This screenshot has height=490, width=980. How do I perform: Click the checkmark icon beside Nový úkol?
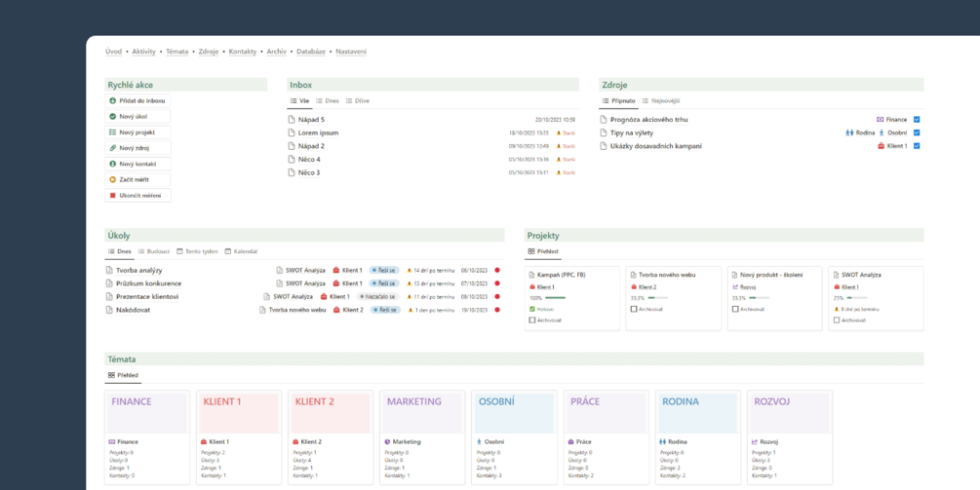[112, 116]
